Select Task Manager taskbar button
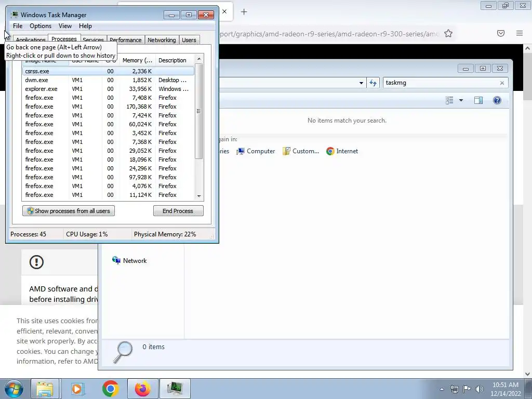532x399 pixels. 175,389
